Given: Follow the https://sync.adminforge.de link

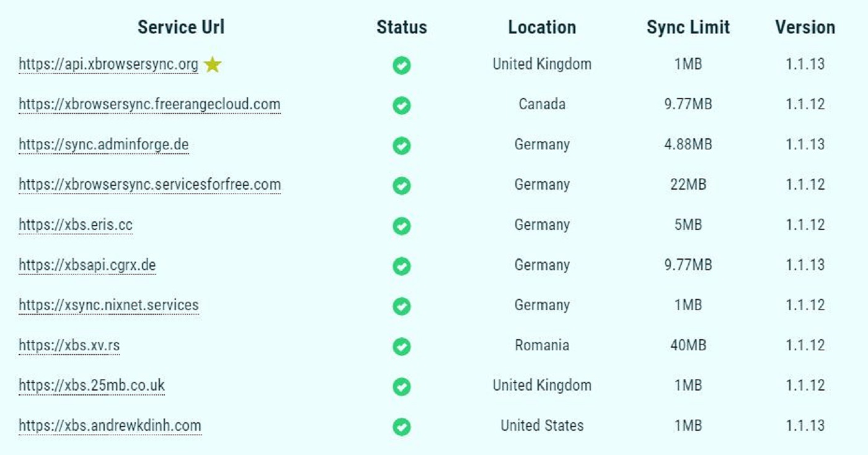Looking at the screenshot, I should tap(104, 144).
